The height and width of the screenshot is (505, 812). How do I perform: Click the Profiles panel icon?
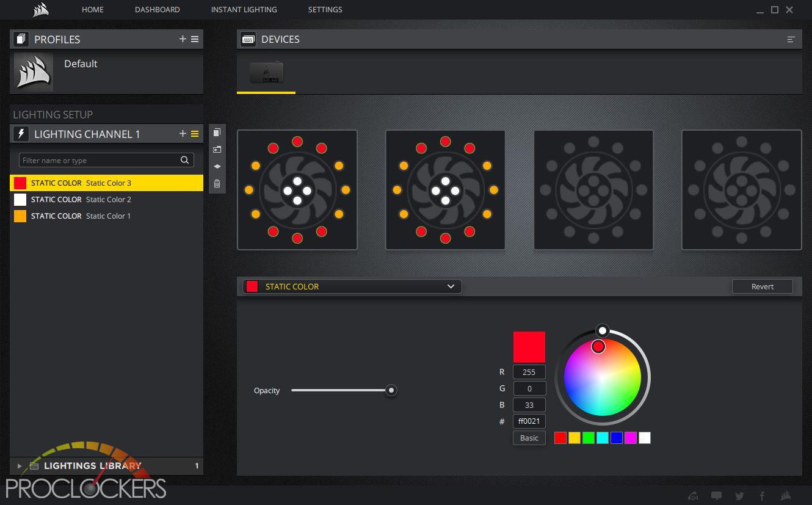[x=21, y=39]
